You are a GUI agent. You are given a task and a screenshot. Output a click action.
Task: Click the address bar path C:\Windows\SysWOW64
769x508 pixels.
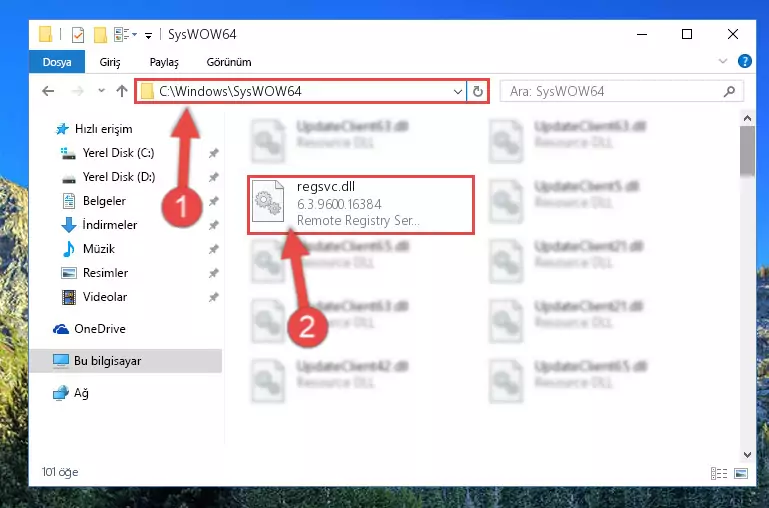pos(230,92)
